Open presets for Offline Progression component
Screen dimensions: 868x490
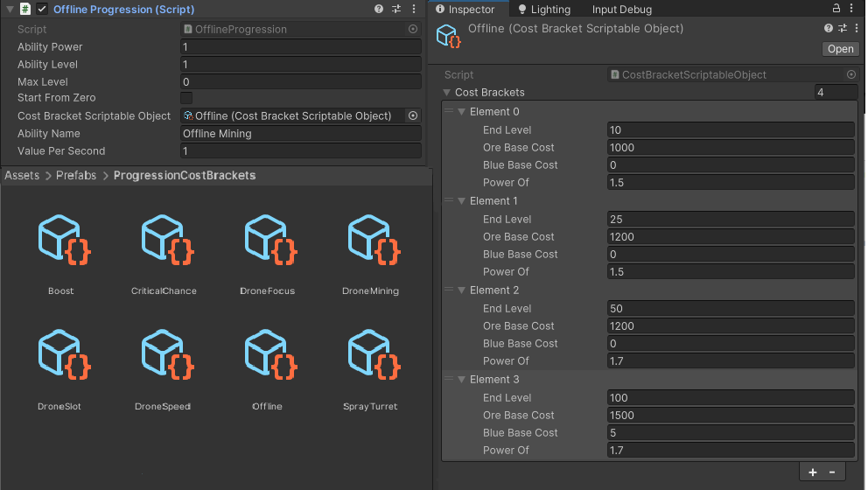[x=396, y=9]
